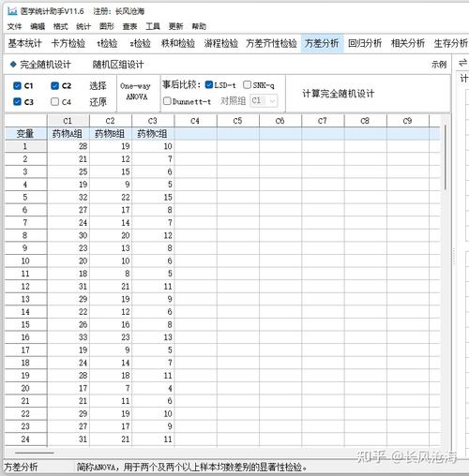Open the 统计 menu
The image size is (469, 476).
point(83,26)
